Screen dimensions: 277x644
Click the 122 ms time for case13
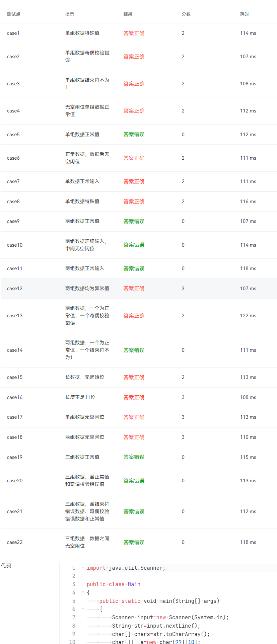pos(248,316)
